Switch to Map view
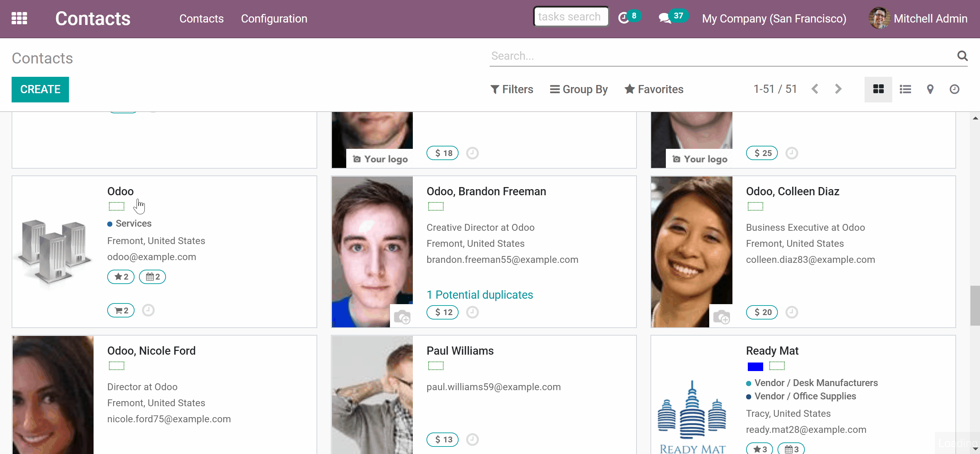The image size is (980, 454). [x=930, y=89]
